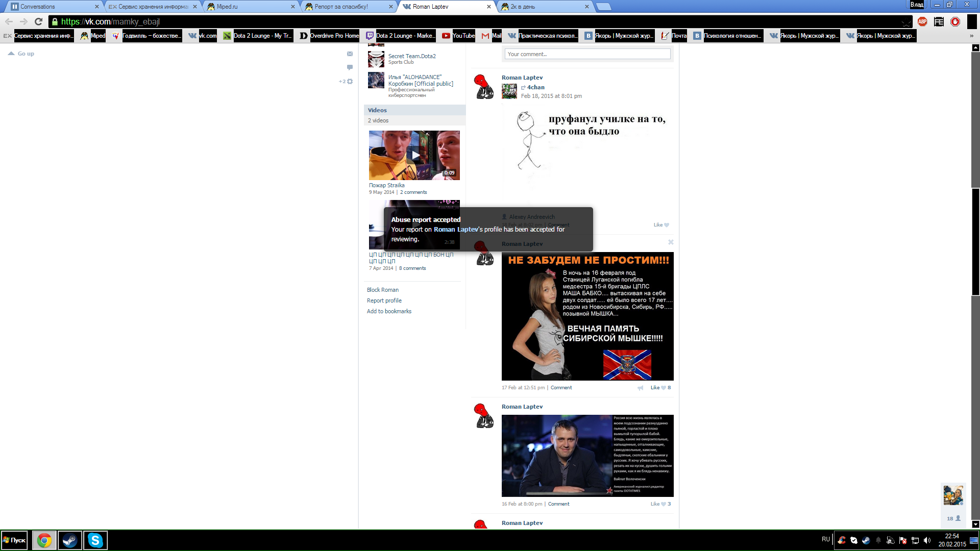Click into the Your comment field
This screenshot has width=980, height=551.
coord(587,54)
